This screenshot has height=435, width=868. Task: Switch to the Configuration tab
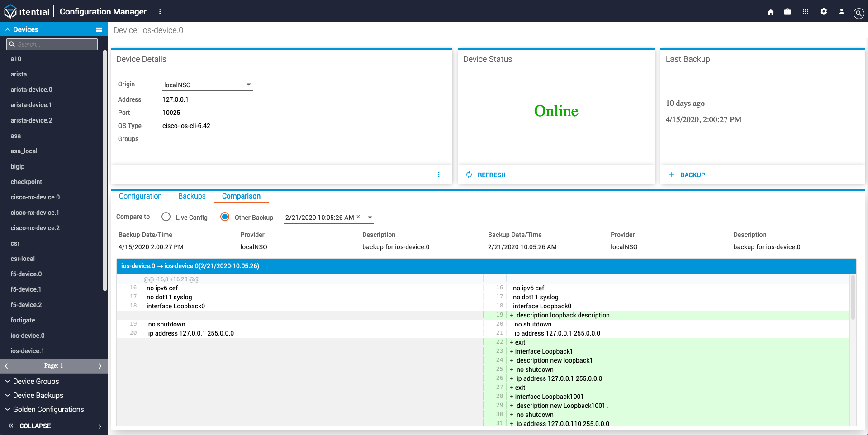(140, 196)
